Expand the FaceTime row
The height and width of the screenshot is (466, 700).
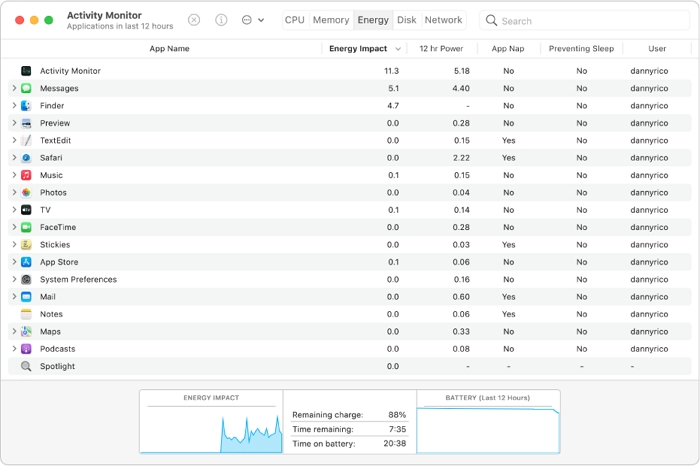14,227
